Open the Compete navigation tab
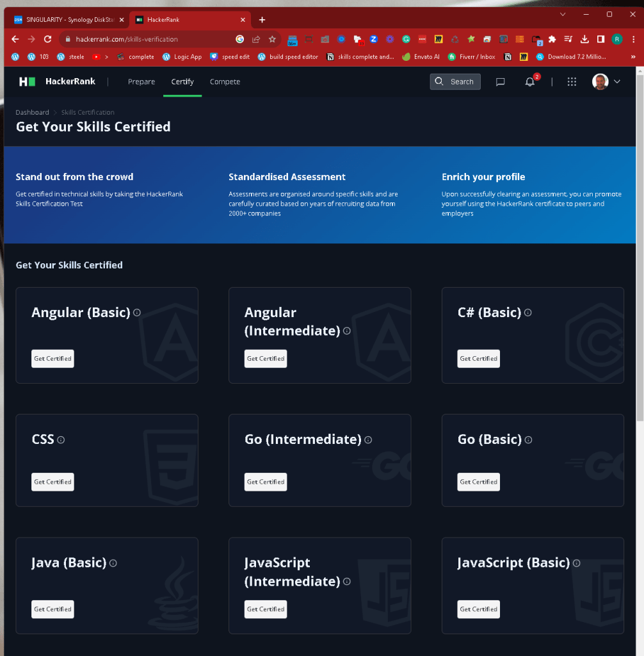The height and width of the screenshot is (656, 644). (x=225, y=81)
